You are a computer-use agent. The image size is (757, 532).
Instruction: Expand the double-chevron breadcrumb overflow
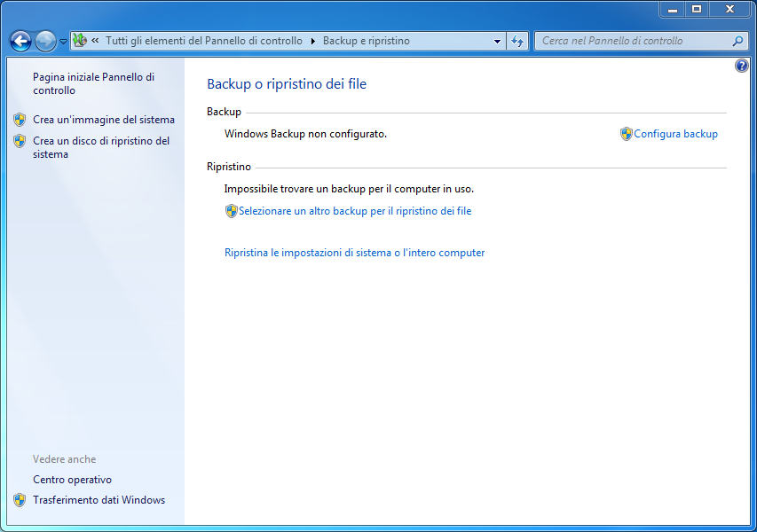[96, 41]
